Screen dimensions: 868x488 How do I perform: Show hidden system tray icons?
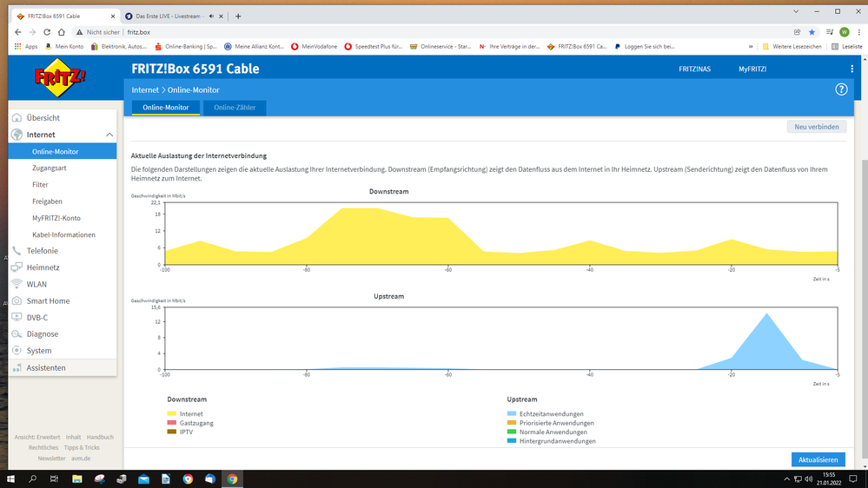[x=786, y=479]
